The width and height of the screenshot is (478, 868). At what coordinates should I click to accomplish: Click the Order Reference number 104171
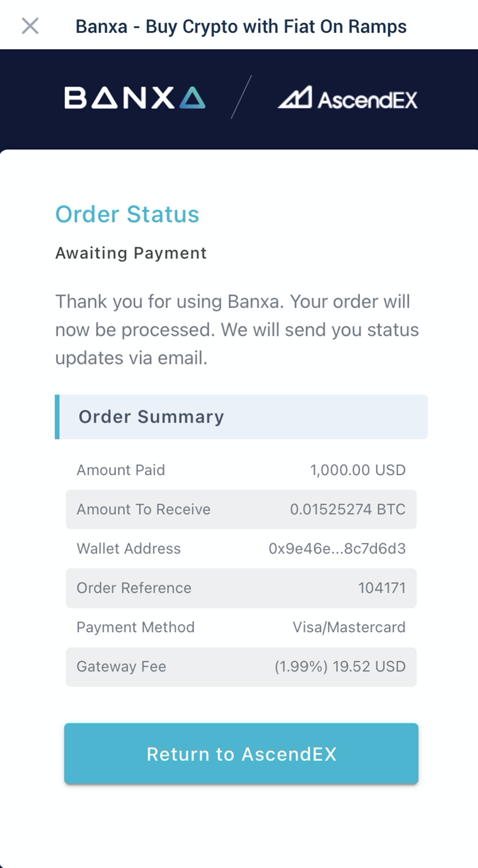click(382, 588)
